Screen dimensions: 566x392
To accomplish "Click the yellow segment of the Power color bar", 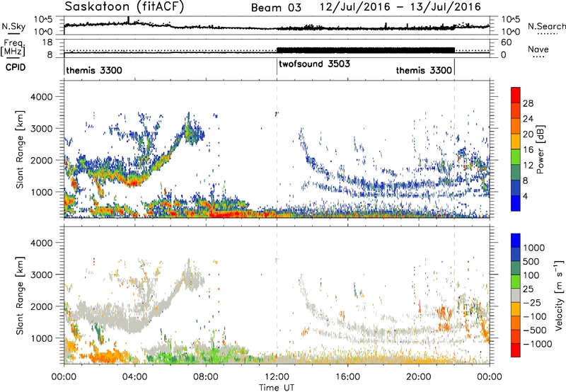I will pos(516,142).
